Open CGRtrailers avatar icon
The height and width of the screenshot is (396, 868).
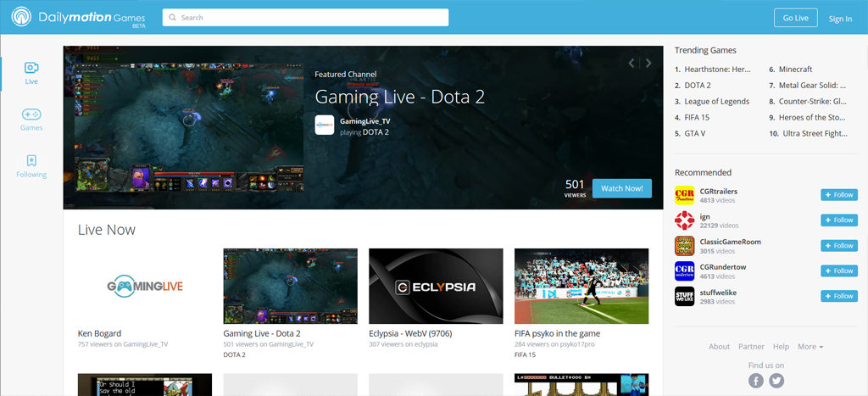click(684, 195)
